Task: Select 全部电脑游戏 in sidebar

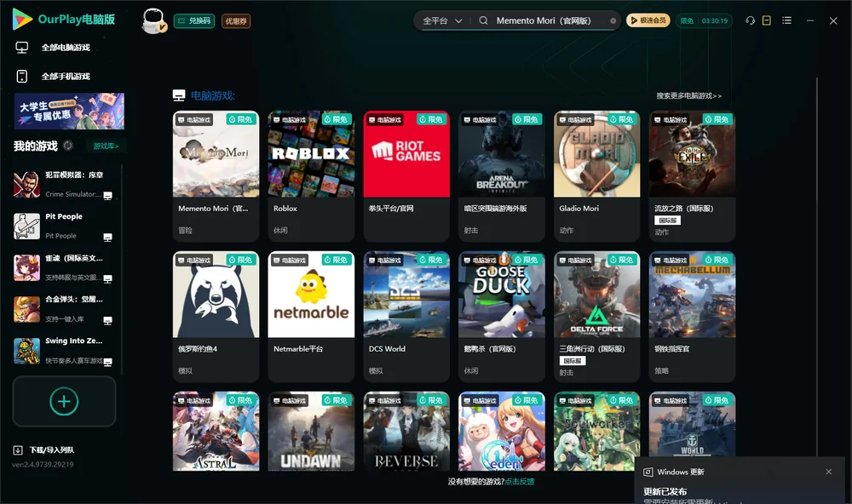Action: [x=66, y=48]
